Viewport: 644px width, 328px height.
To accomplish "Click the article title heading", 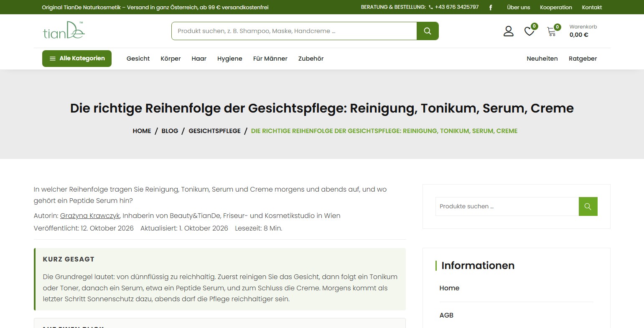I will 322,108.
